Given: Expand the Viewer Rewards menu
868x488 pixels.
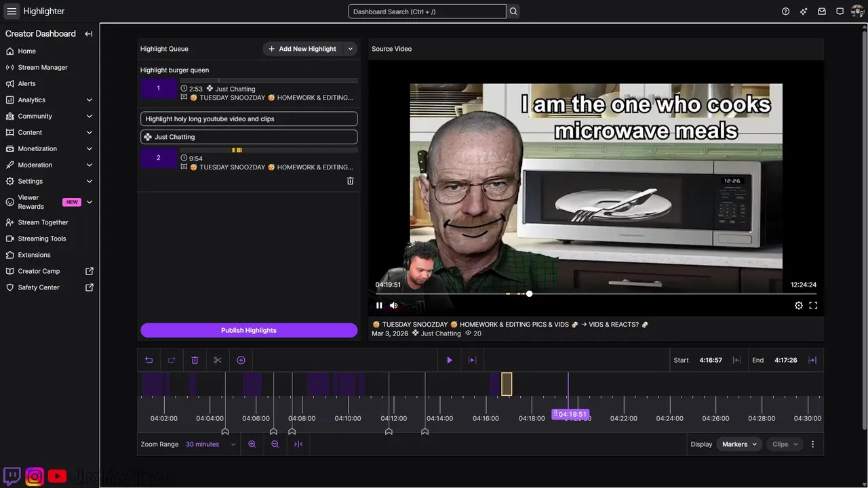Looking at the screenshot, I should [x=90, y=202].
